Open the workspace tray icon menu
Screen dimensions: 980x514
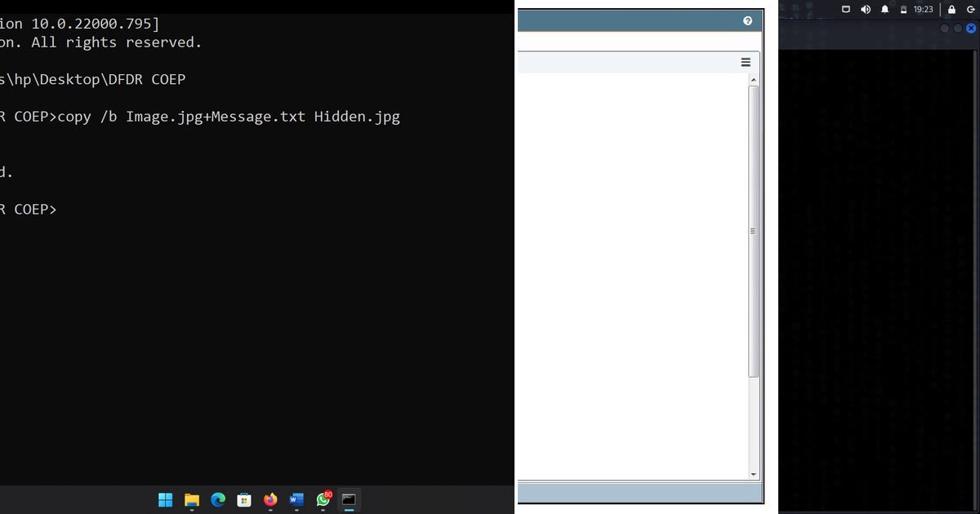[x=845, y=9]
